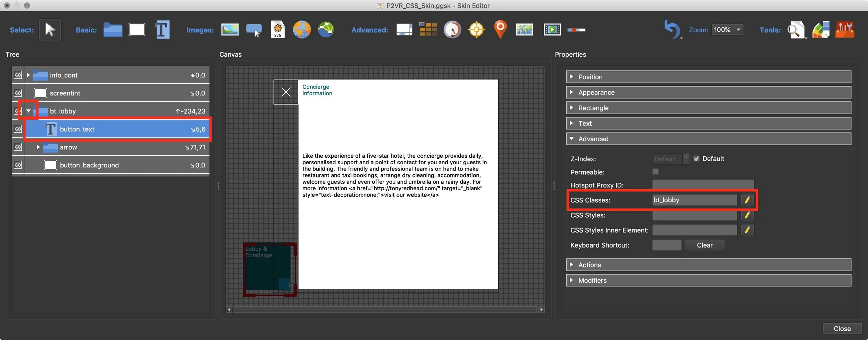Image resolution: width=868 pixels, height=340 pixels.
Task: Add a Seekbar element
Action: [576, 30]
